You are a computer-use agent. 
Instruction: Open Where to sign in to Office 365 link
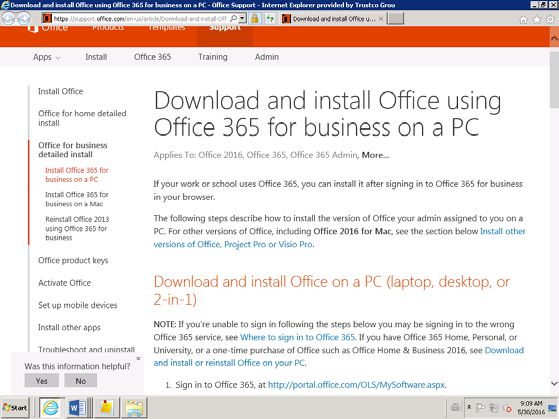298,337
